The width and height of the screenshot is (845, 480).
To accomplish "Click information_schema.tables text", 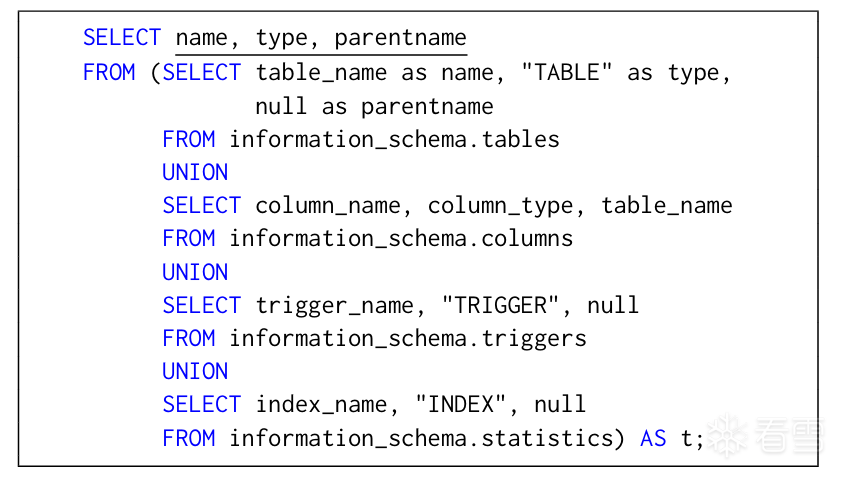I will 394,140.
